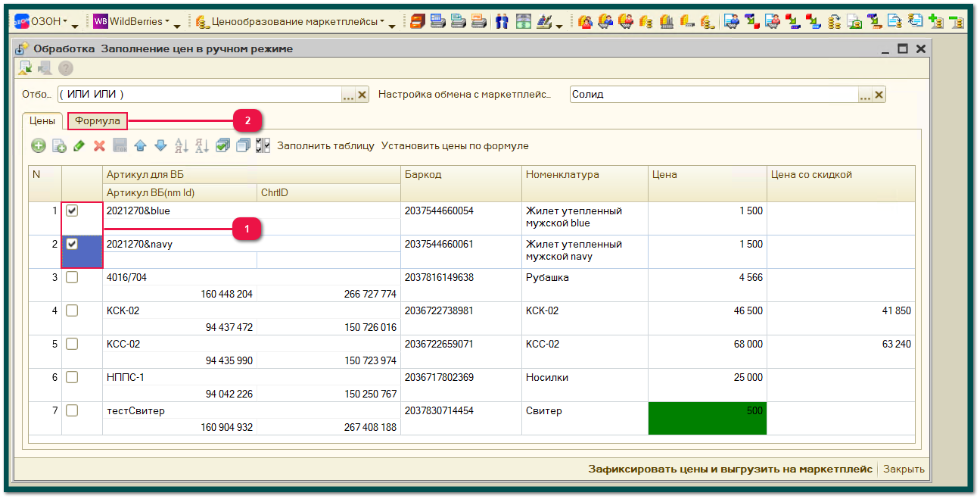The height and width of the screenshot is (499, 980).
Task: Click the red filing box icon in top toolbar
Action: click(x=418, y=22)
